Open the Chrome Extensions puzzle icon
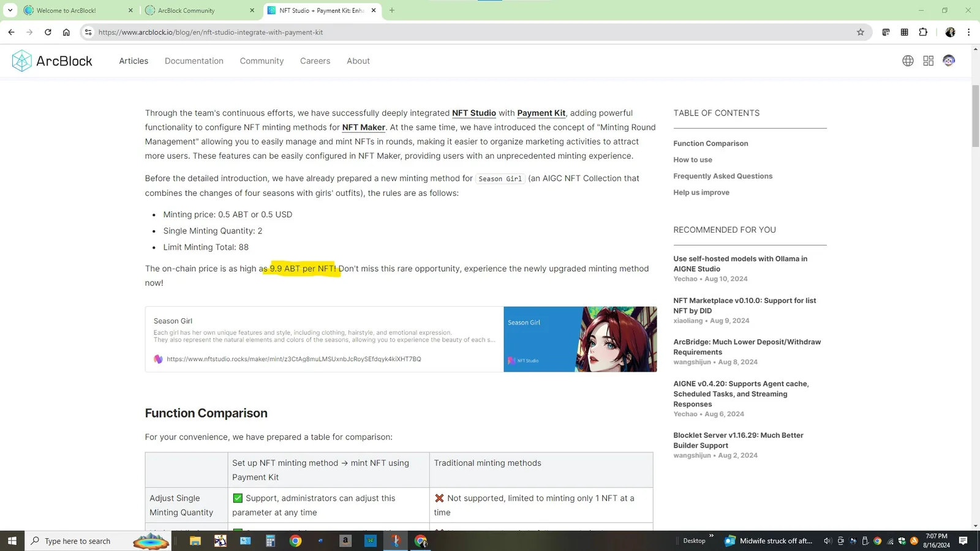Viewport: 980px width, 551px height. [923, 32]
